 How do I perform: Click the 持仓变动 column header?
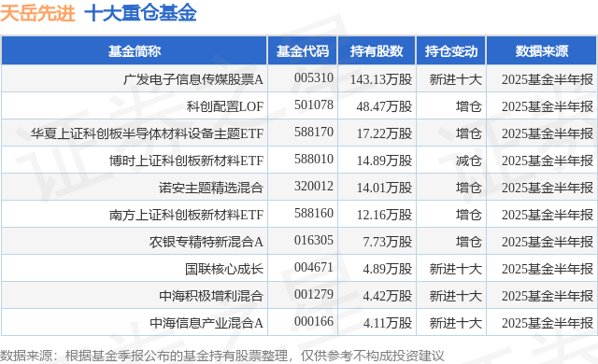pyautogui.click(x=451, y=51)
